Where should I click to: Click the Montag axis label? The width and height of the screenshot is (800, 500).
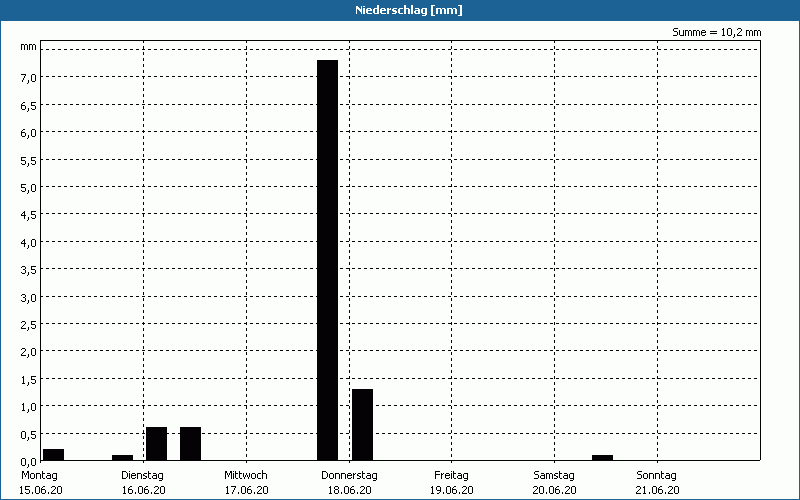(x=39, y=476)
